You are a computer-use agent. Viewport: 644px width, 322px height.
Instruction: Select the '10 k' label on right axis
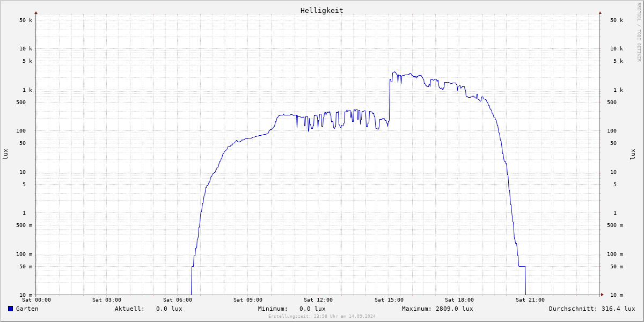[x=617, y=49]
